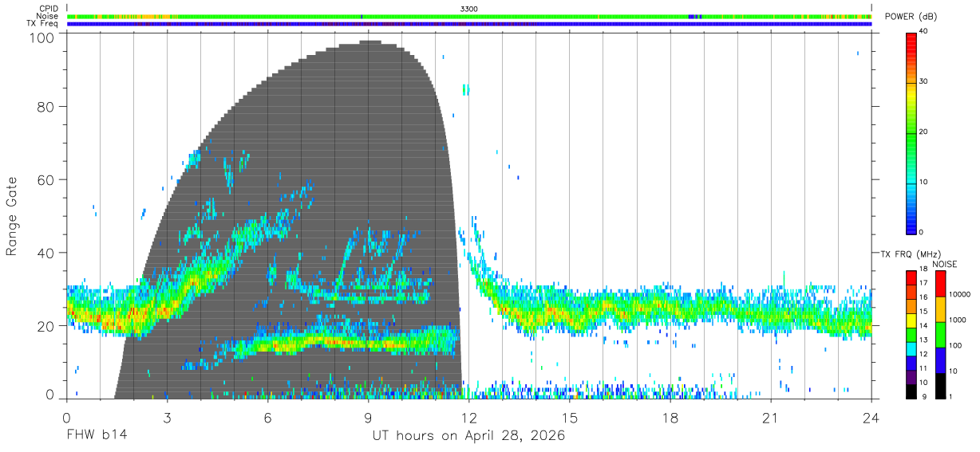980x452 pixels.
Task: Select the 30 tick on the POWER scale
Action: coord(924,81)
